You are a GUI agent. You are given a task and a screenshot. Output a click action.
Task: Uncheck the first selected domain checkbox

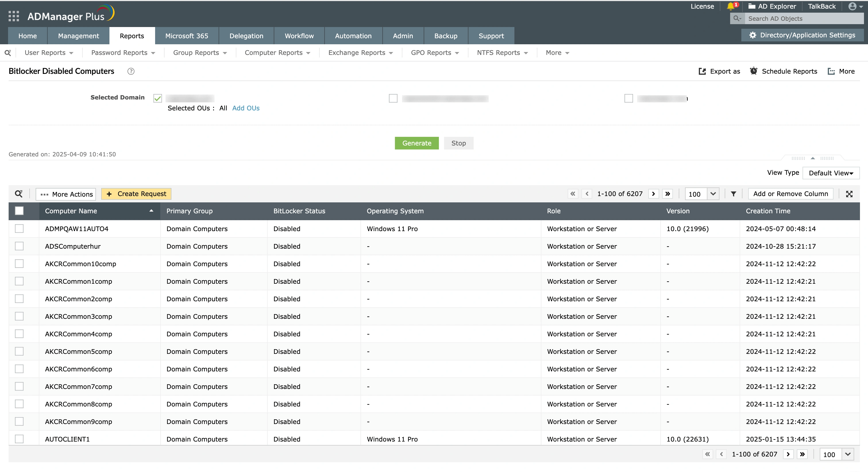157,98
